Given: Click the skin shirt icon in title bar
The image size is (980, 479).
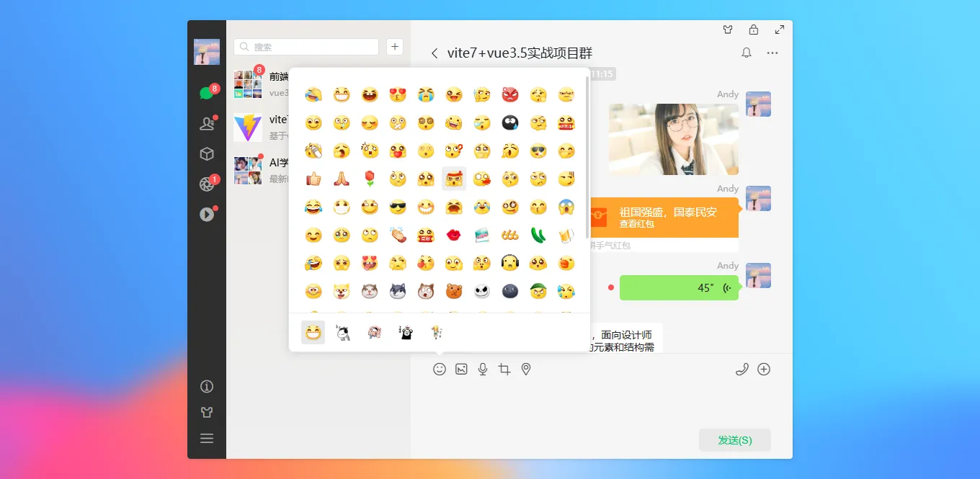Looking at the screenshot, I should [728, 30].
